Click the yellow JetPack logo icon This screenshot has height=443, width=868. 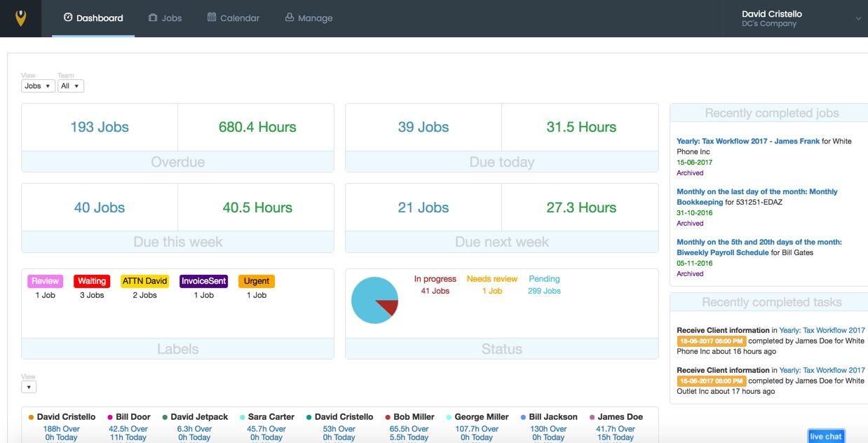coord(20,18)
